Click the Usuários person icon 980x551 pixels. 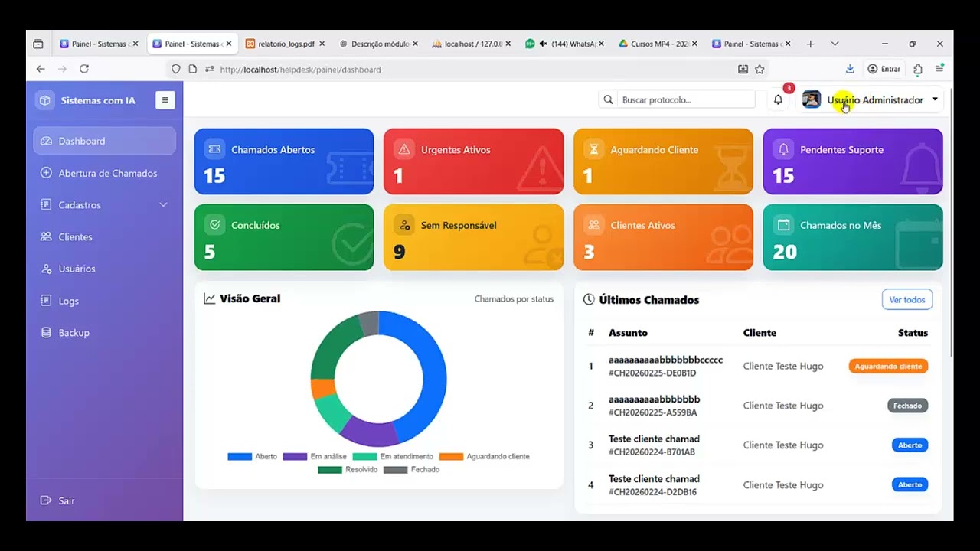click(x=46, y=269)
